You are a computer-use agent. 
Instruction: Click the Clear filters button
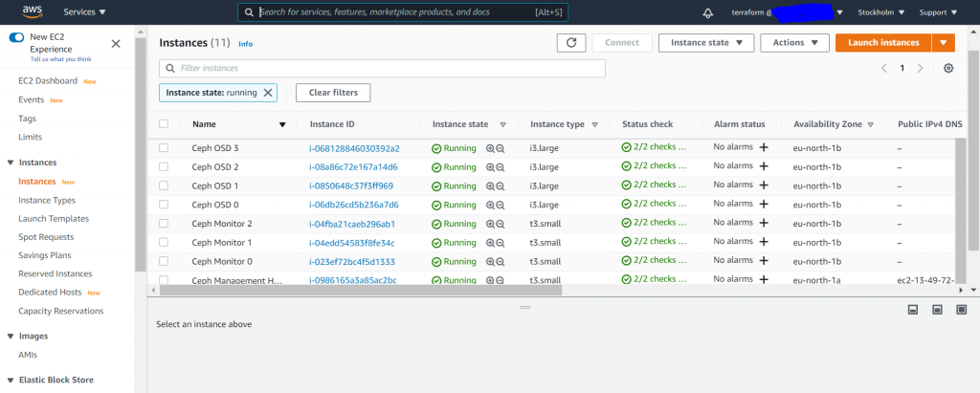pos(333,93)
